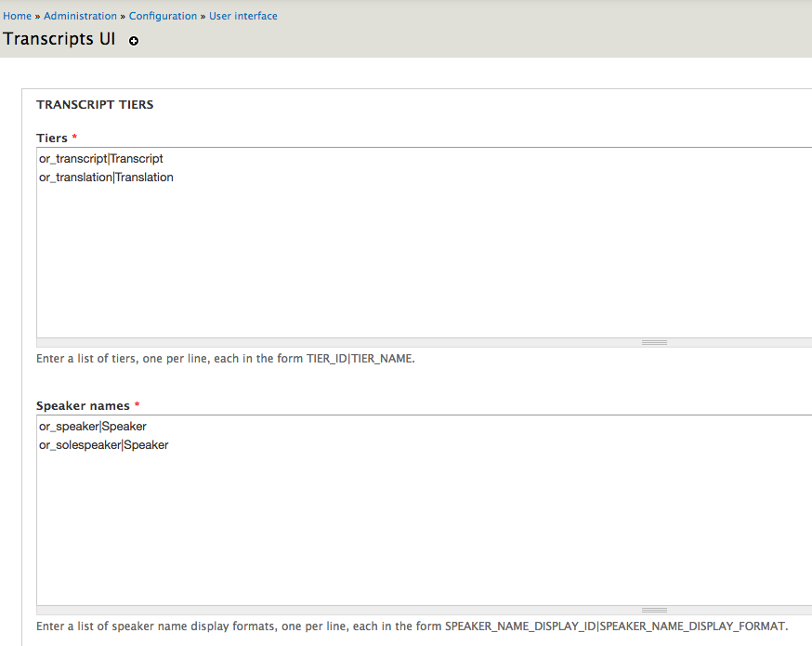Click the Speaker names resize handle
The image size is (812, 646).
pyautogui.click(x=654, y=610)
